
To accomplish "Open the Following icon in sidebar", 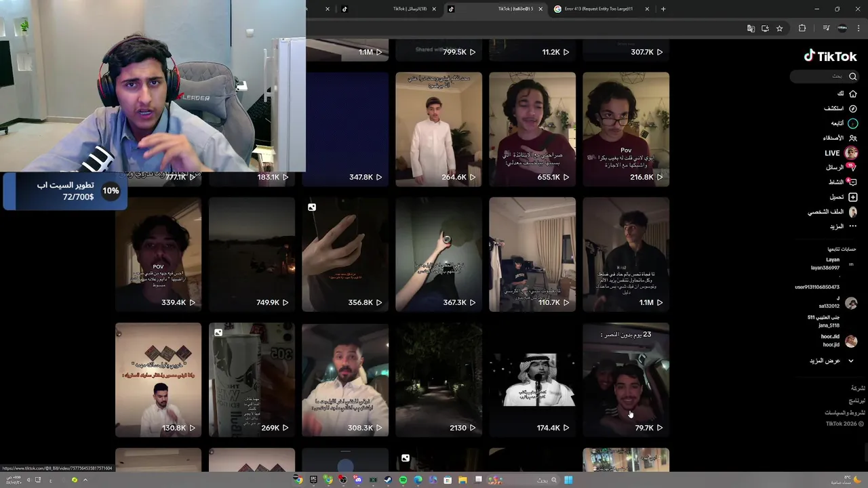I will (853, 123).
